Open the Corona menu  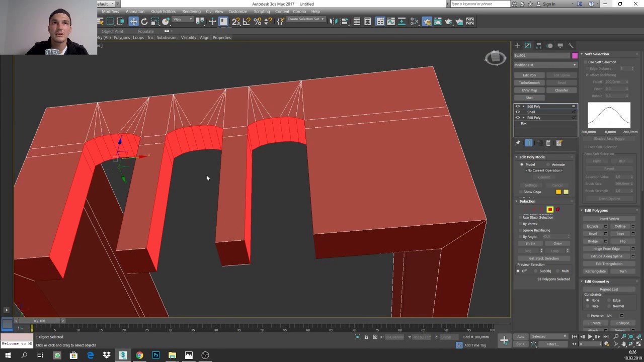point(299,12)
